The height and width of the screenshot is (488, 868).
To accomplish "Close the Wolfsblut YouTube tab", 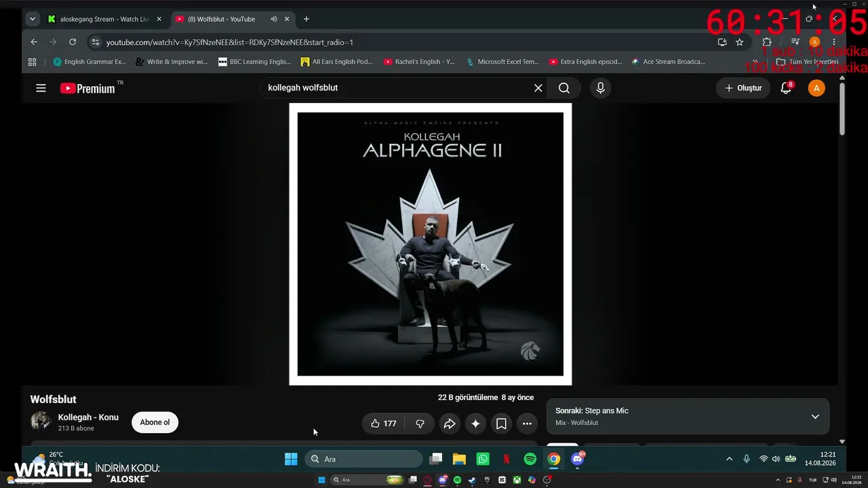I will [x=287, y=19].
